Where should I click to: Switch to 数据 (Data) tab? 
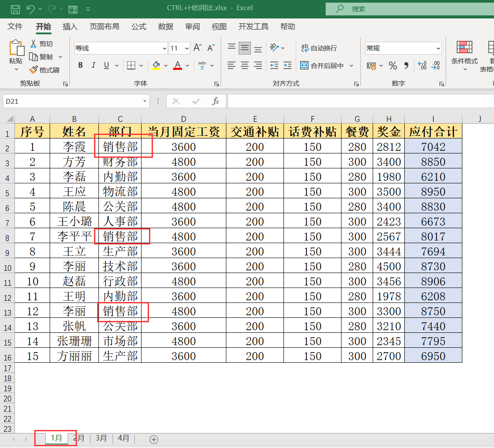166,26
